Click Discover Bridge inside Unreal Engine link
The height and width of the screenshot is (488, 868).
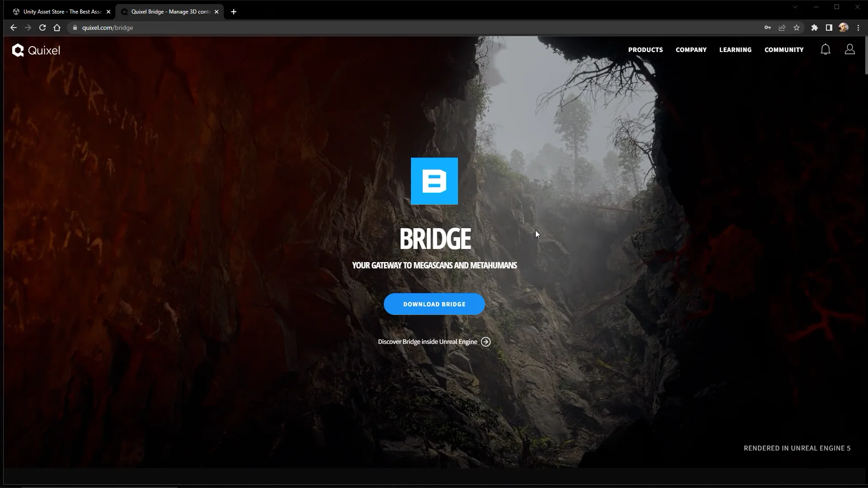click(x=434, y=342)
